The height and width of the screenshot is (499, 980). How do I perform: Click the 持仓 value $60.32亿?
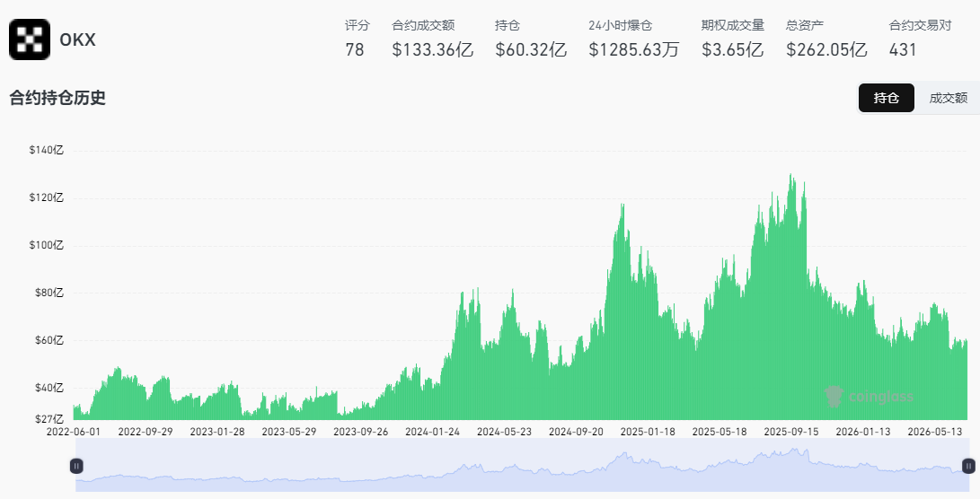[x=531, y=50]
